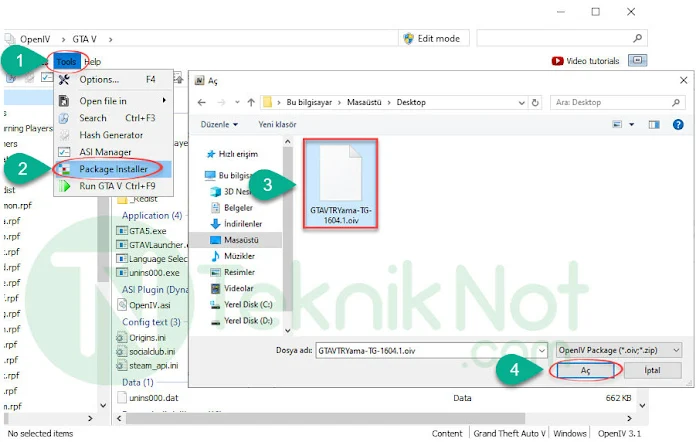This screenshot has width=696, height=442.
Task: Open the Düzenle dropdown
Action: click(219, 125)
